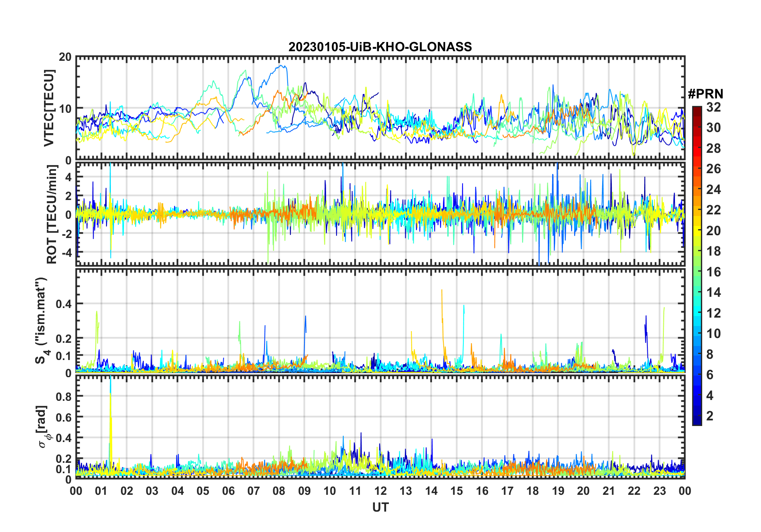Click colorbar tick label "16"

click(713, 272)
